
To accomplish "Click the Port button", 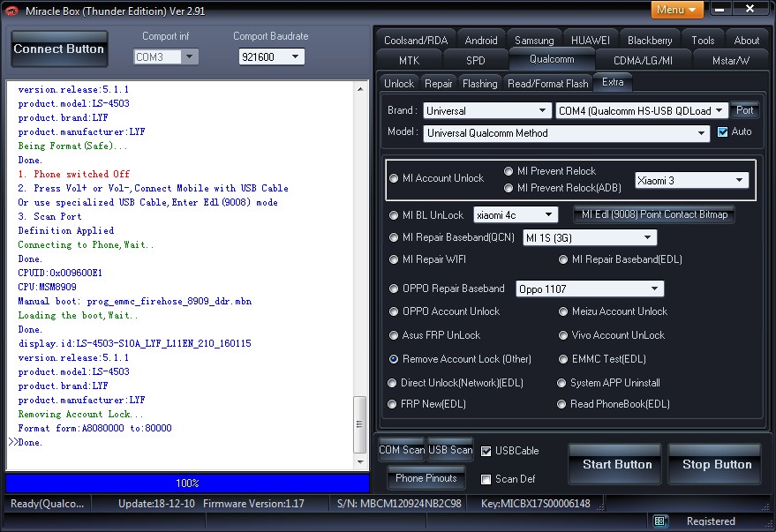I will tap(744, 110).
